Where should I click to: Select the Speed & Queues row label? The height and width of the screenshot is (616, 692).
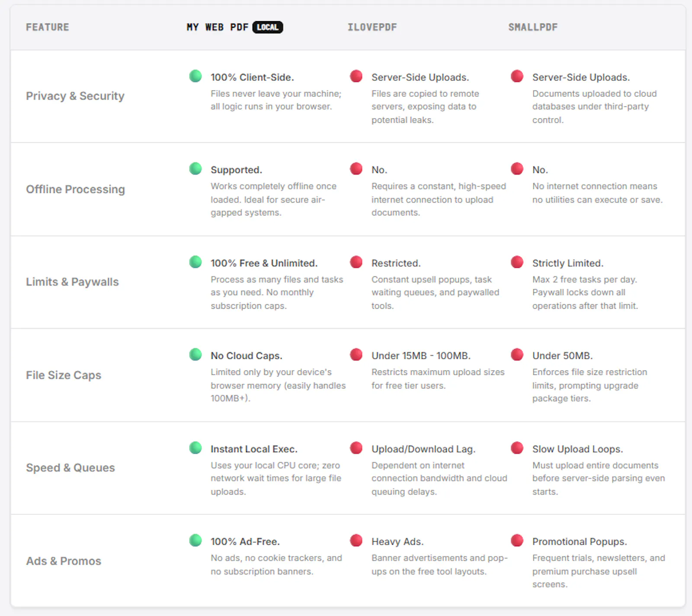(70, 468)
